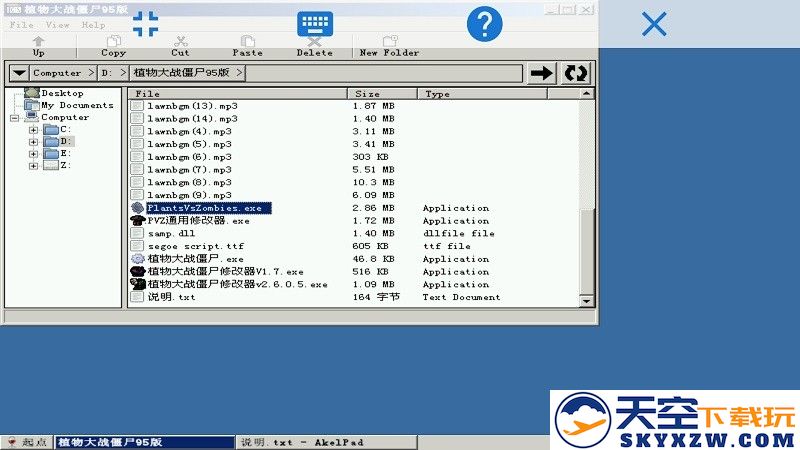Click the Delete toolbar icon
The width and height of the screenshot is (800, 450).
tap(314, 41)
